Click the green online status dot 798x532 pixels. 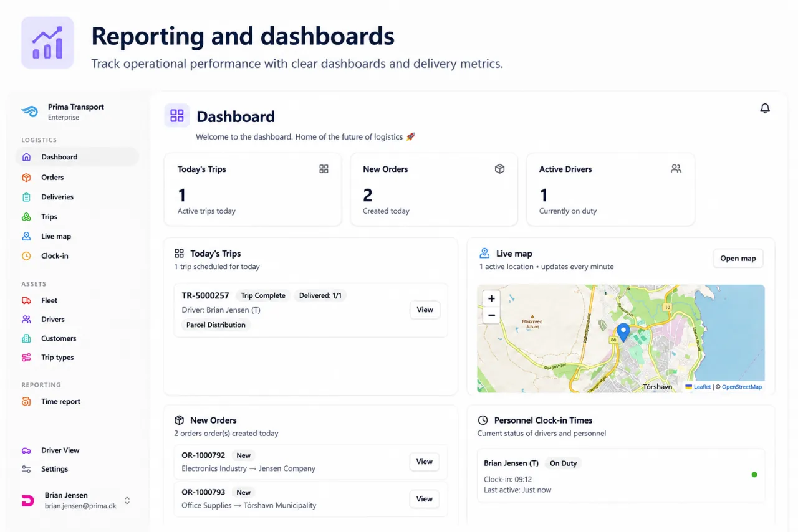754,475
